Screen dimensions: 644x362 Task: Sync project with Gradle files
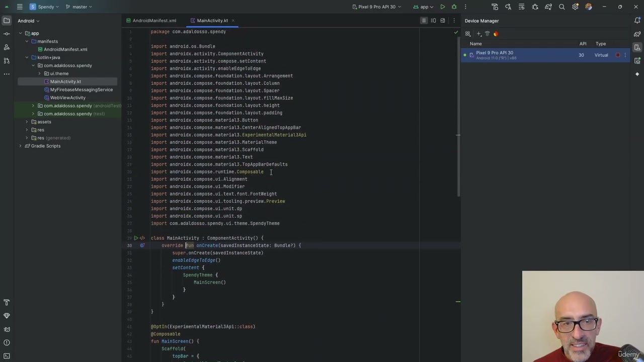click(x=548, y=7)
